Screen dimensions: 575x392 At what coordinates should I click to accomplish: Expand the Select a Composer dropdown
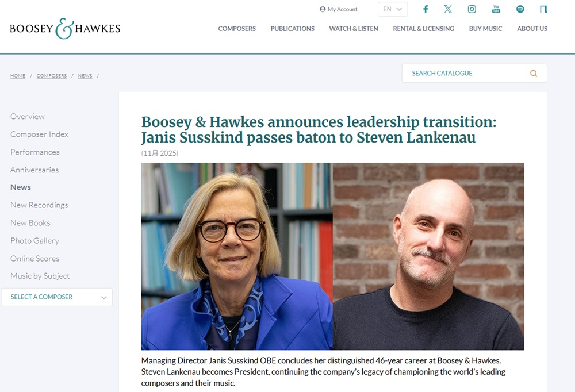pos(57,297)
